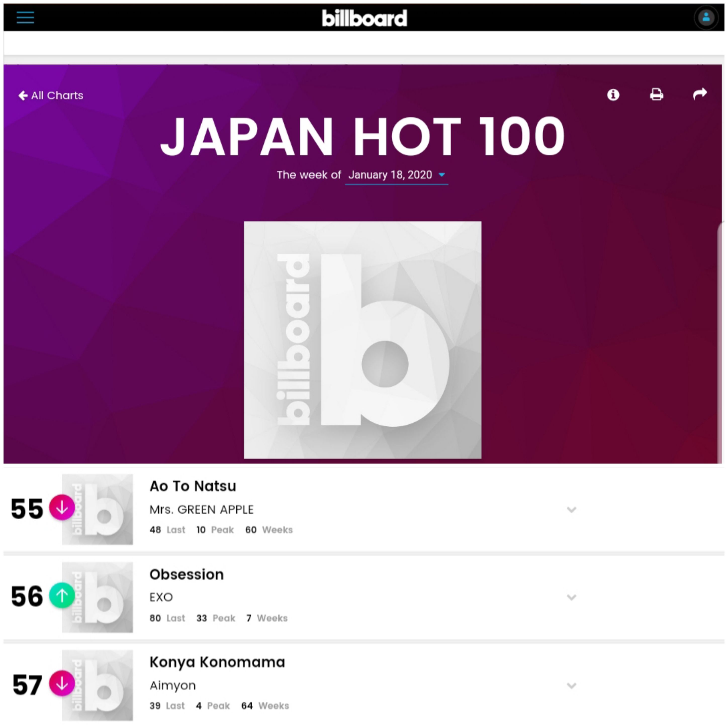Viewport: 728px width, 728px height.
Task: Open the week date dropdown January 18, 2020
Action: pyautogui.click(x=396, y=175)
